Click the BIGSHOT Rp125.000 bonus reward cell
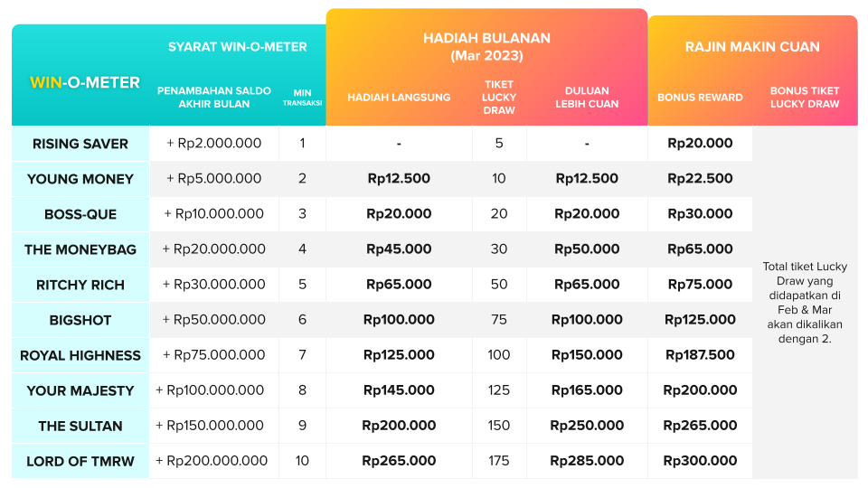Image resolution: width=868 pixels, height=488 pixels. 700,320
